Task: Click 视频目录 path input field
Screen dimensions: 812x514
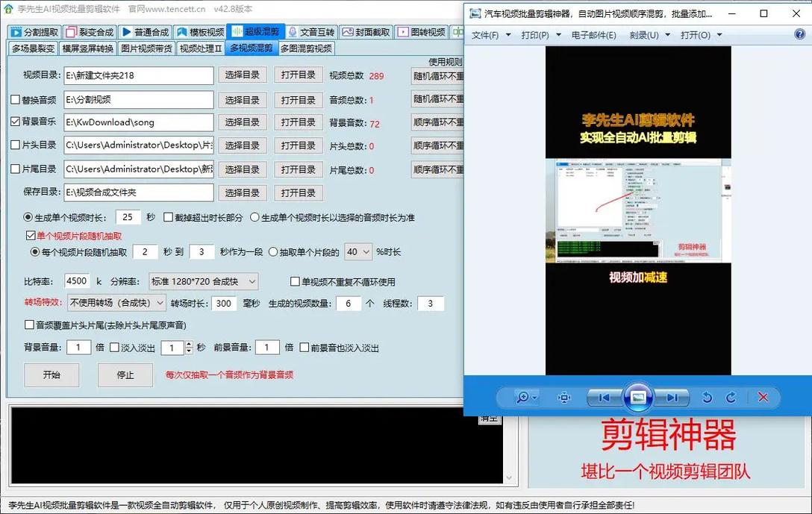Action: click(x=139, y=75)
